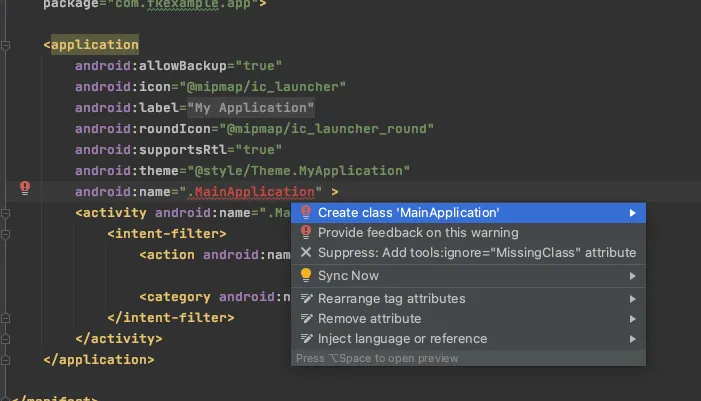Click yellow lightbulb icon beside Sync Now
This screenshot has width=701, height=401.
click(306, 275)
